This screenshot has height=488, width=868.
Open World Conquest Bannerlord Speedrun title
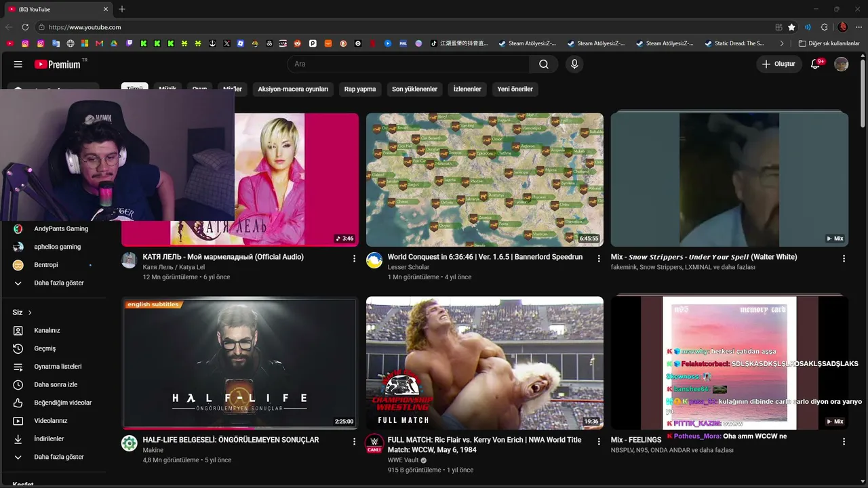tap(485, 258)
